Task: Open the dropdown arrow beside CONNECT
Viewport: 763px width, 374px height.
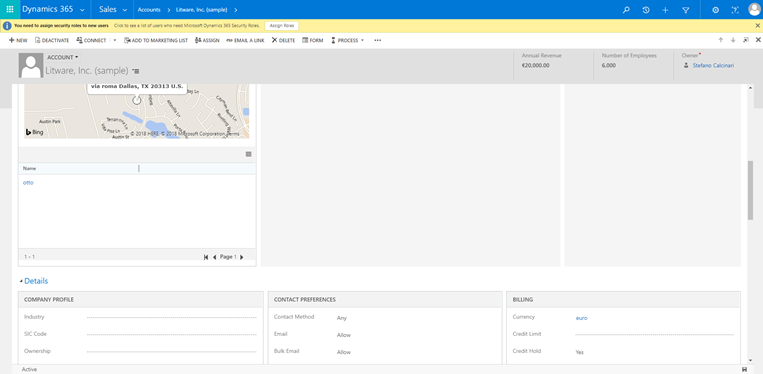Action: (115, 40)
